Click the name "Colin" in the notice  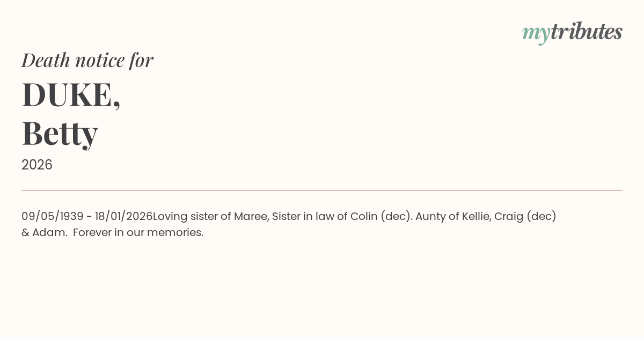364,217
